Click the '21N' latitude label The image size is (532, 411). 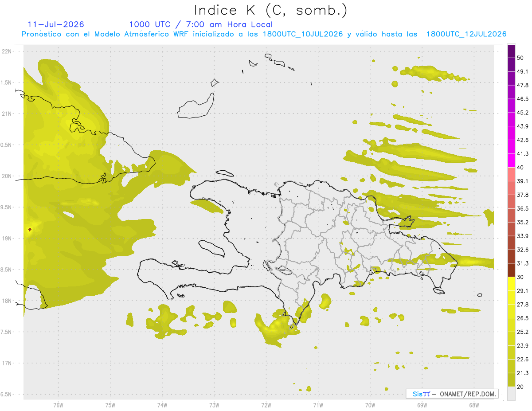tap(7, 114)
